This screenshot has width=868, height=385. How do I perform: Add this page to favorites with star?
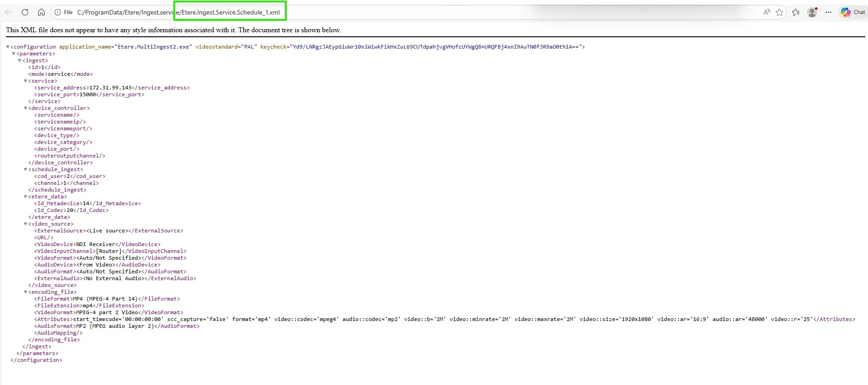(x=779, y=12)
